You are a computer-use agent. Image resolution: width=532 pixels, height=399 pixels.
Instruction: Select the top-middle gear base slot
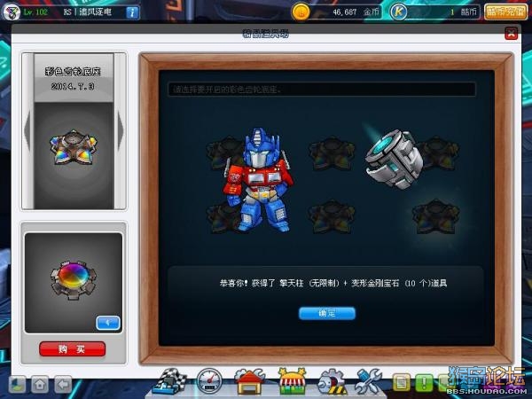click(x=332, y=153)
